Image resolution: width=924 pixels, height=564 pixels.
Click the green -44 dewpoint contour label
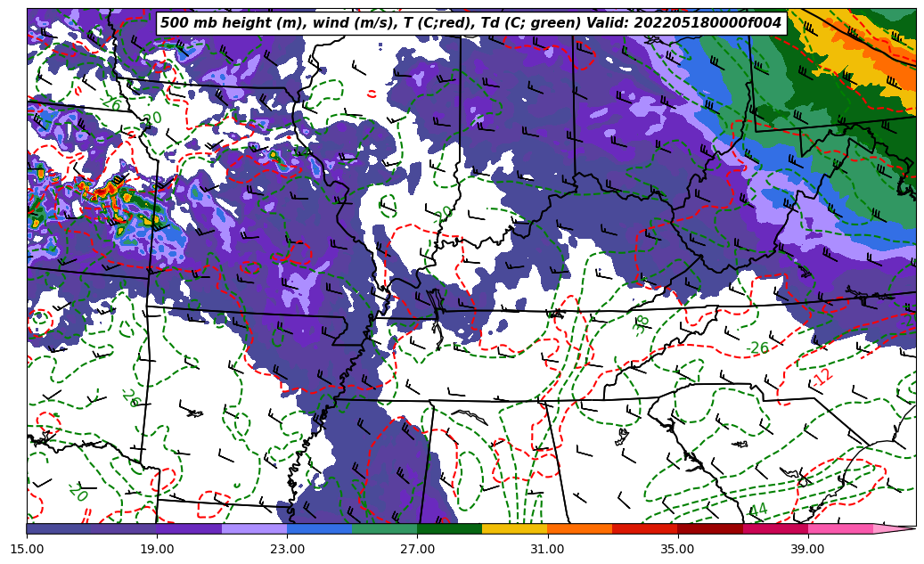756,511
